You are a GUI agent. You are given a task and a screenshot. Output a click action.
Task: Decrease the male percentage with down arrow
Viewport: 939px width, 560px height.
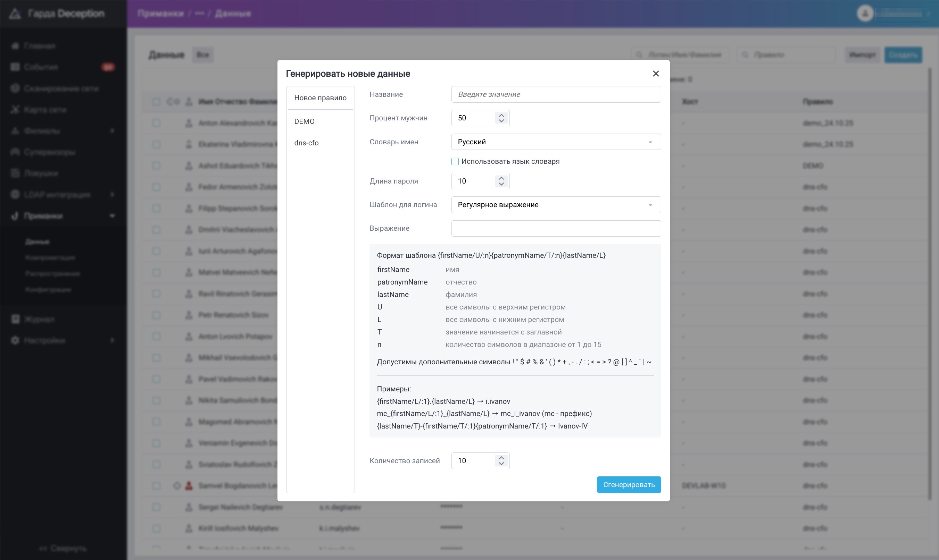(501, 121)
